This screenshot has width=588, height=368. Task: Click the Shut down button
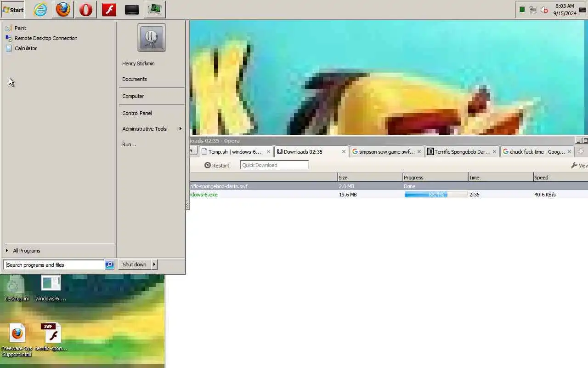[x=135, y=264]
